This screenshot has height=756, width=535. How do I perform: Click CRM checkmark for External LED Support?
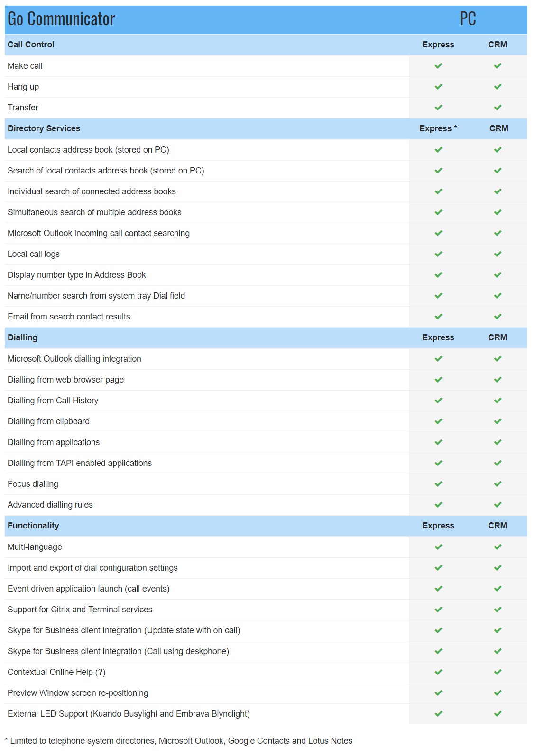pos(498,714)
